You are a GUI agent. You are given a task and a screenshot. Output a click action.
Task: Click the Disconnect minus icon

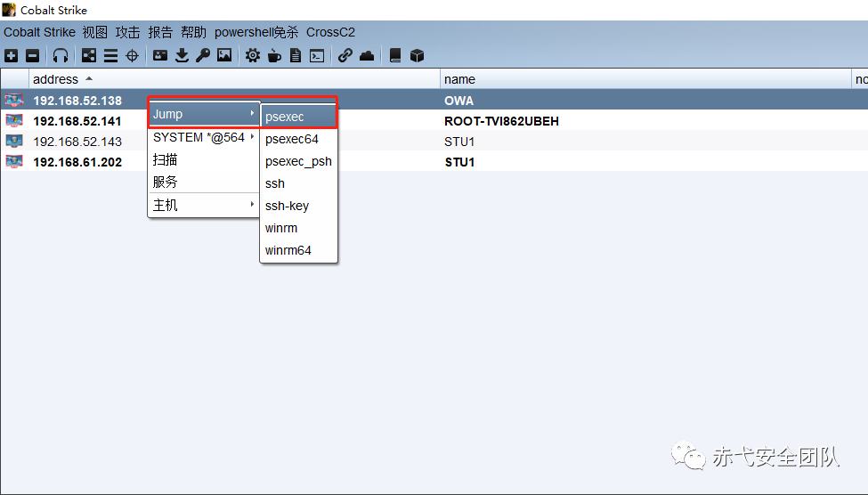coord(33,55)
